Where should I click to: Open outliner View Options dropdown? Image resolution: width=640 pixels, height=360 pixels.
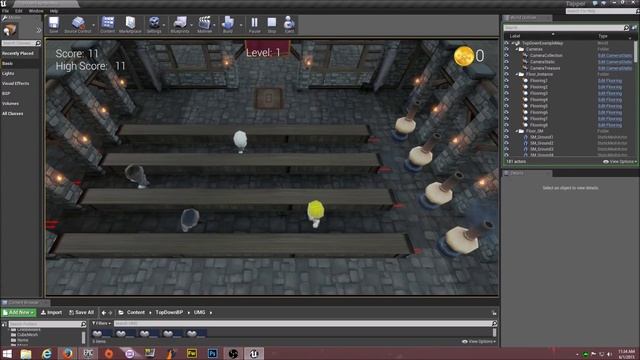pos(620,162)
